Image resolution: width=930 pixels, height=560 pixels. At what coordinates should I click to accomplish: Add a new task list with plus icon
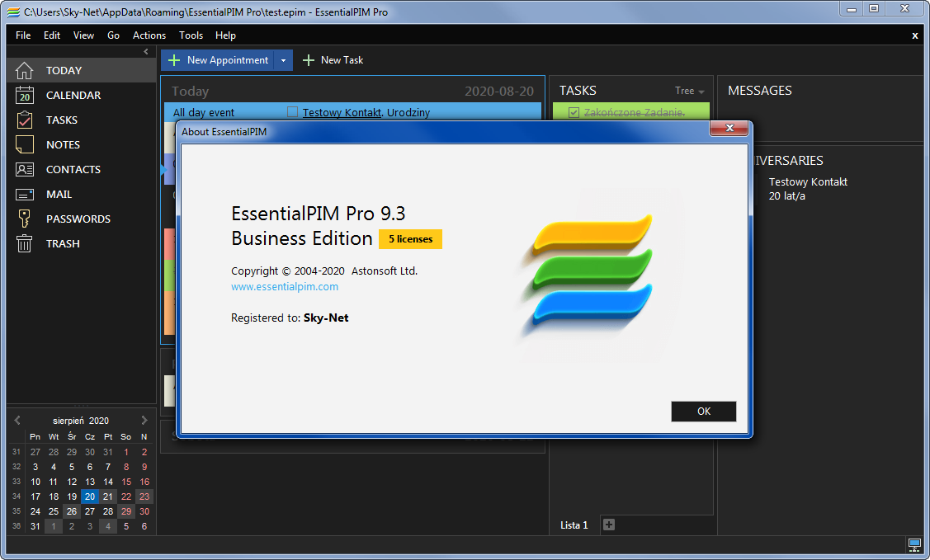point(608,525)
